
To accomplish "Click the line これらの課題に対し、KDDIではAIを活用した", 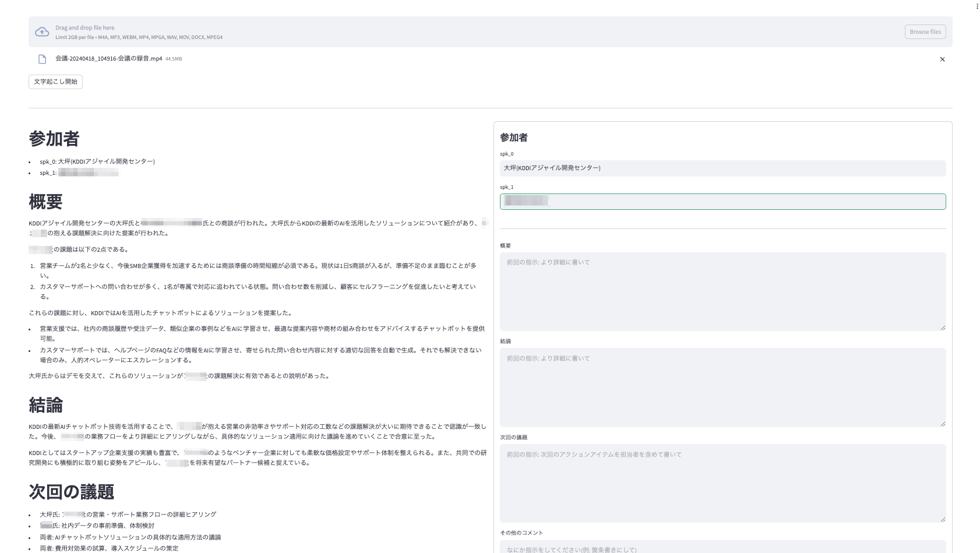I will 161,313.
